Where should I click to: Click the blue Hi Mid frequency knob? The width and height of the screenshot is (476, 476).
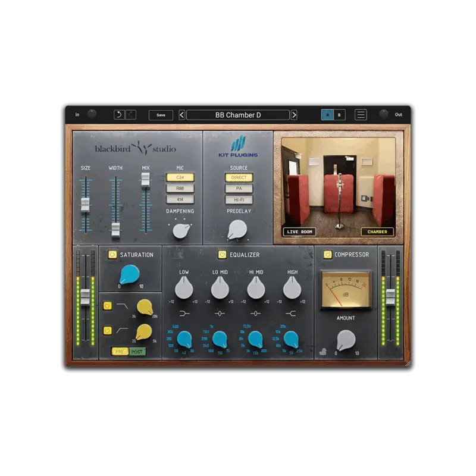click(x=256, y=339)
